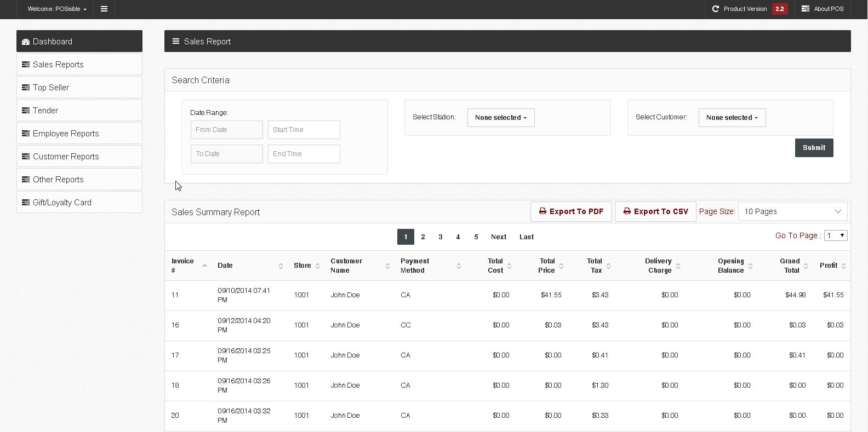The image size is (868, 432).
Task: Sort by Date column arrows
Action: 281,266
